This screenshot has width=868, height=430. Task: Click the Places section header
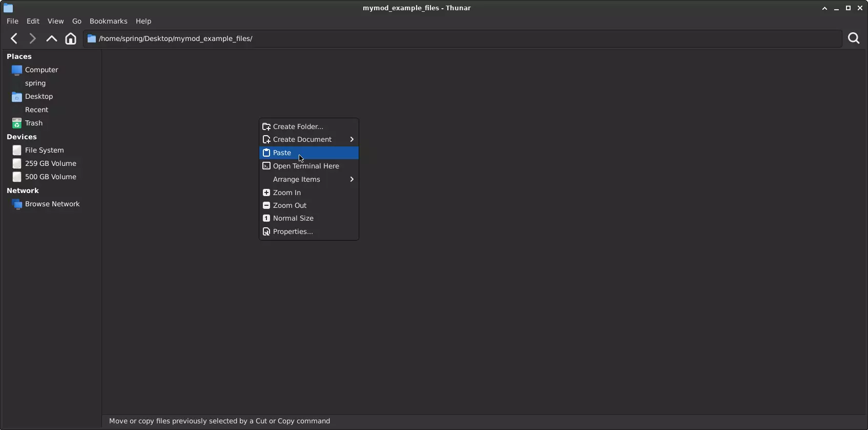pyautogui.click(x=19, y=56)
